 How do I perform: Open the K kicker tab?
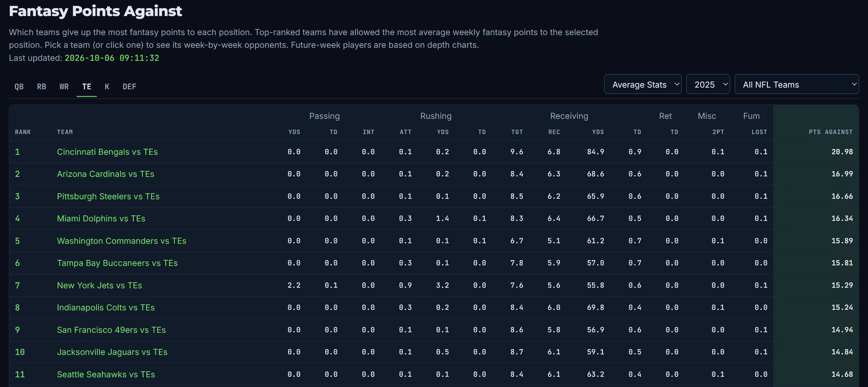pos(107,86)
